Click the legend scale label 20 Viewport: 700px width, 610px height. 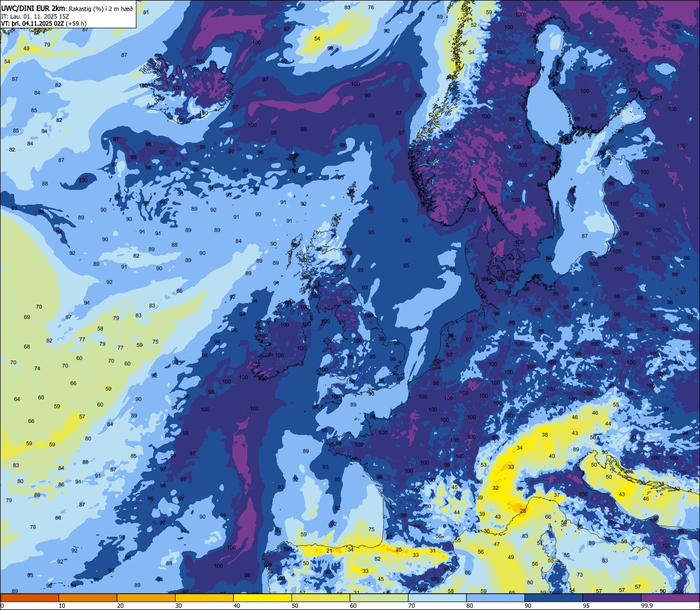[120, 606]
